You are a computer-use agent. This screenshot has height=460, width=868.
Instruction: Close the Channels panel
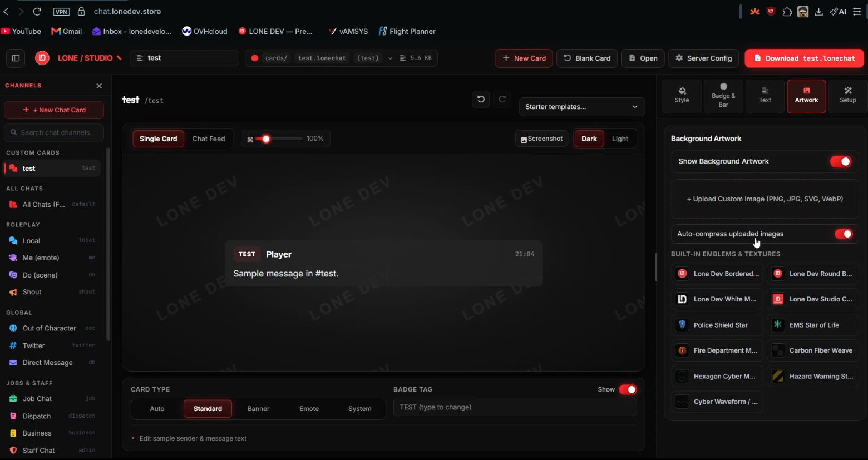(99, 86)
